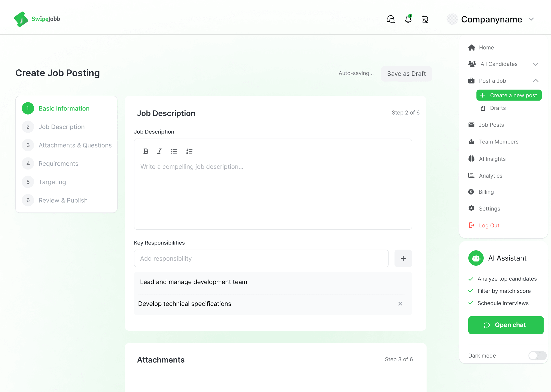The image size is (551, 392).
Task: Click the 'Step 2 of 6' label
Action: (406, 113)
